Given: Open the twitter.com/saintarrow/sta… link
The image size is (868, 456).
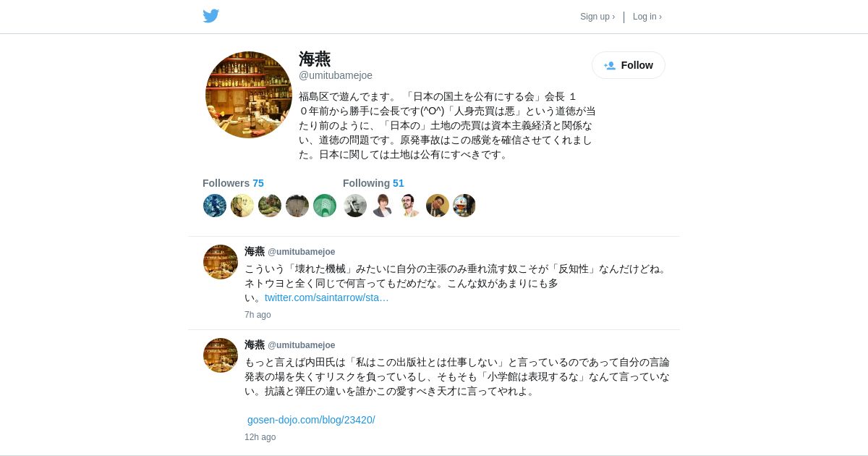Looking at the screenshot, I should 327,297.
